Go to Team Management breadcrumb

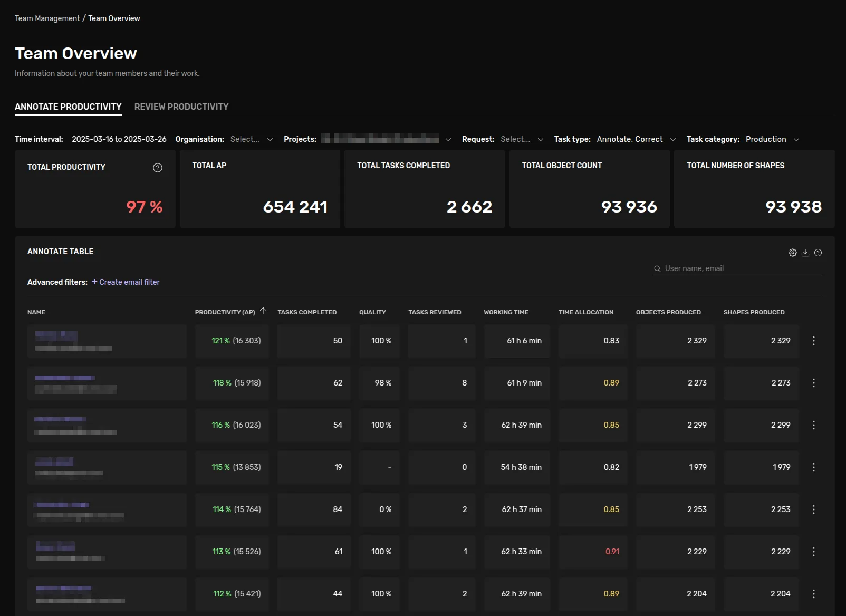click(x=47, y=18)
